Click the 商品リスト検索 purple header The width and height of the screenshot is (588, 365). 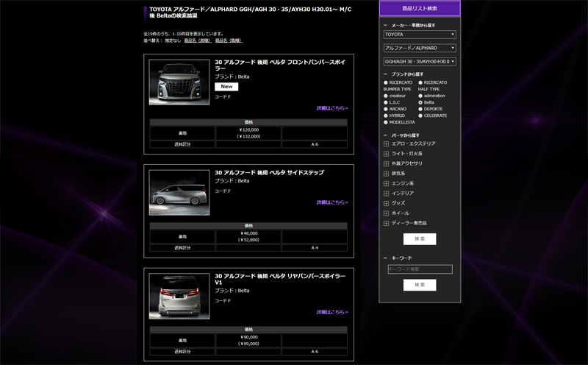click(420, 8)
